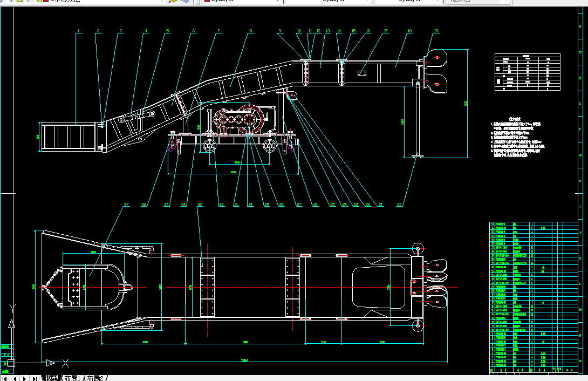Jump to the first layout tab arrow
This screenshot has height=381, width=588.
(x=5, y=378)
